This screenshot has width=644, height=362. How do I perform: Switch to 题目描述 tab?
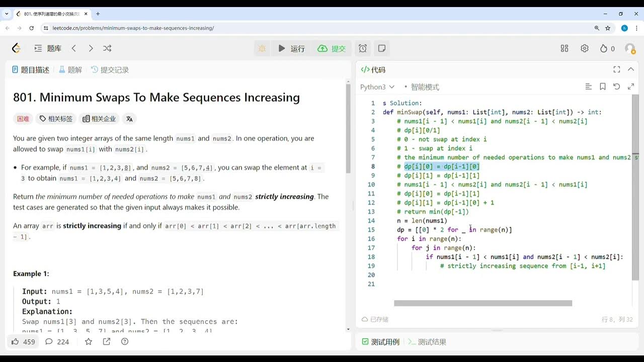pos(31,70)
